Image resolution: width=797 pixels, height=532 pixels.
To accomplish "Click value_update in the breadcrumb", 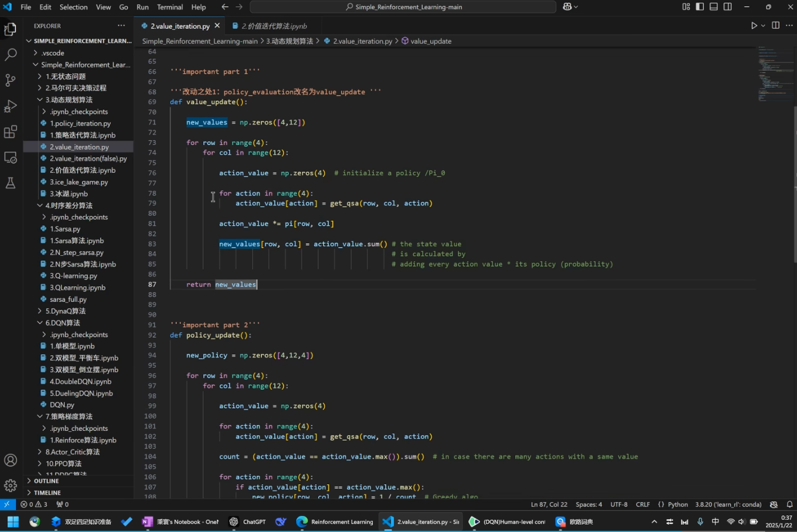I will pyautogui.click(x=431, y=41).
